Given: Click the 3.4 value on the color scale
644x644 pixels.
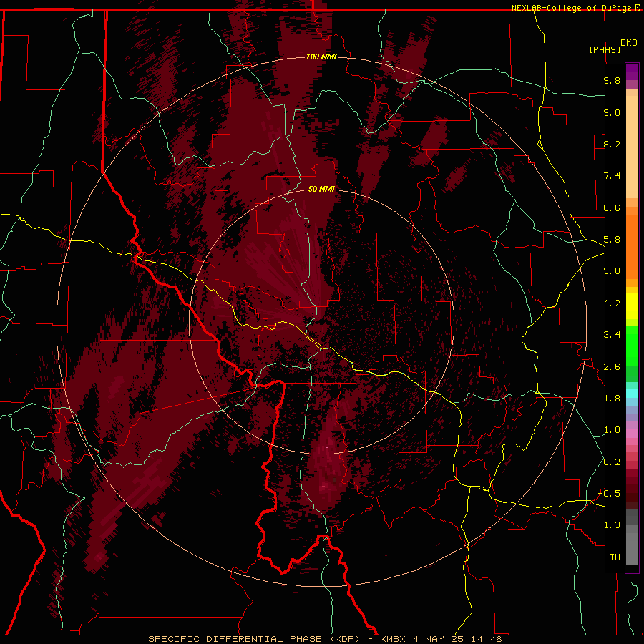Looking at the screenshot, I should (x=612, y=335).
